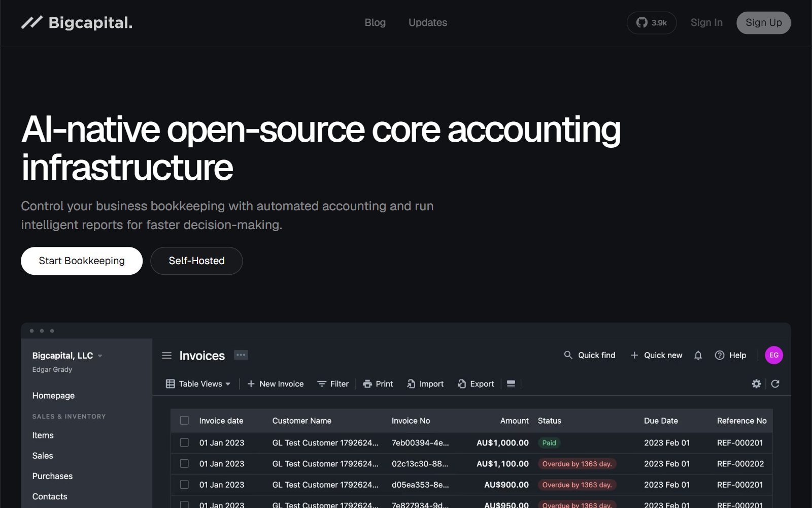The image size is (812, 508).
Task: Click the AU$1,100.00 amount cell
Action: (502, 464)
